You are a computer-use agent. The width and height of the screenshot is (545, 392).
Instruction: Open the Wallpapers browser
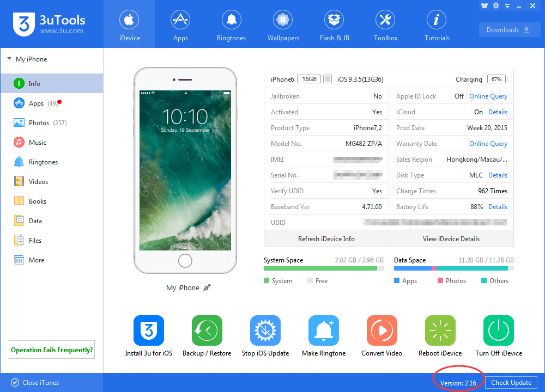point(282,24)
